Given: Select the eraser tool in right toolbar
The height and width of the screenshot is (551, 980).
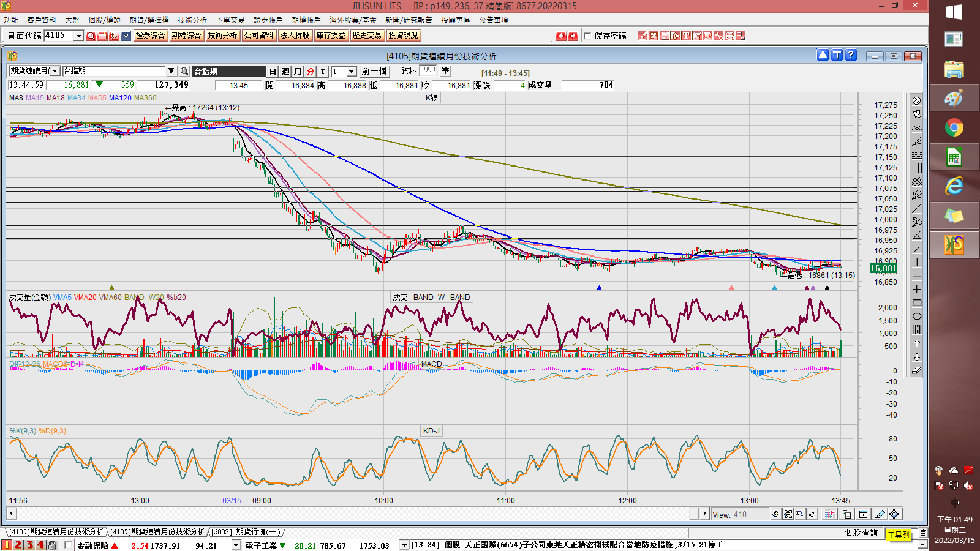Looking at the screenshot, I should click(917, 370).
